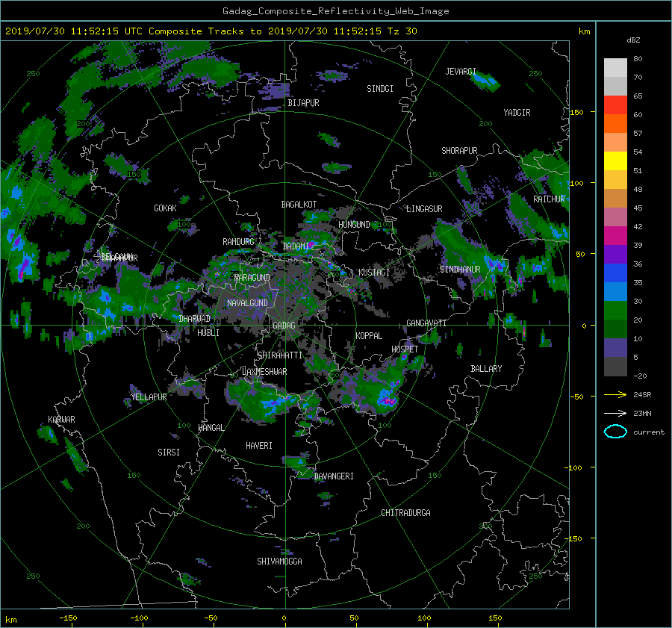Click the 48 dBZ amber legend swatch
The image size is (672, 628).
(x=615, y=180)
